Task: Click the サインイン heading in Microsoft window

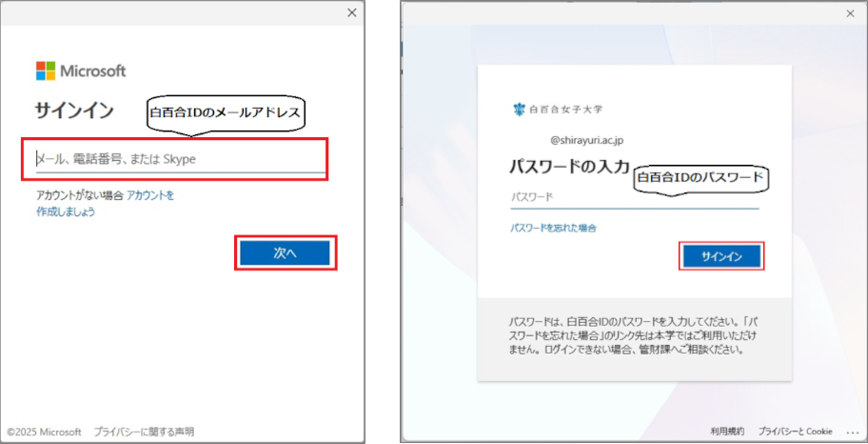Action: [x=74, y=111]
